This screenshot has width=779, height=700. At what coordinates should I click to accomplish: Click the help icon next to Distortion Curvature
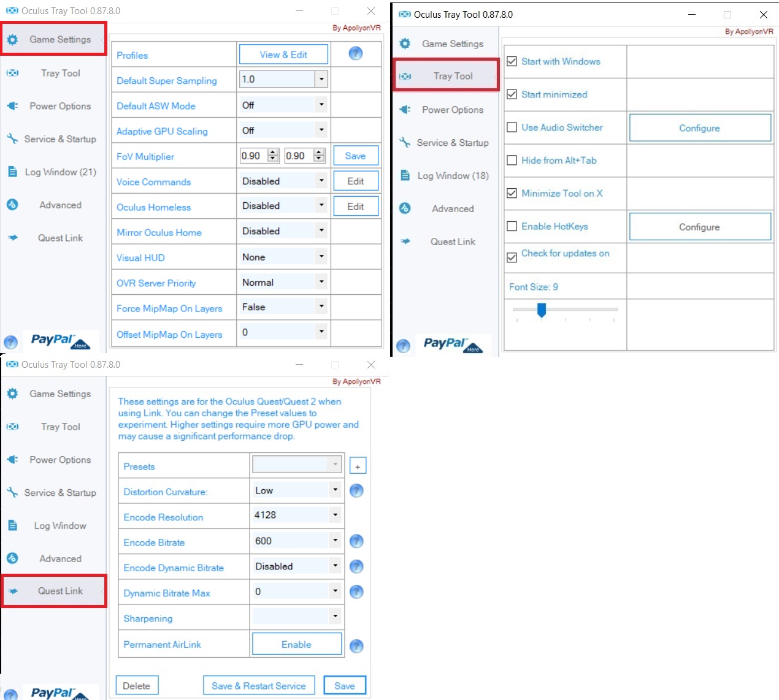tap(356, 491)
